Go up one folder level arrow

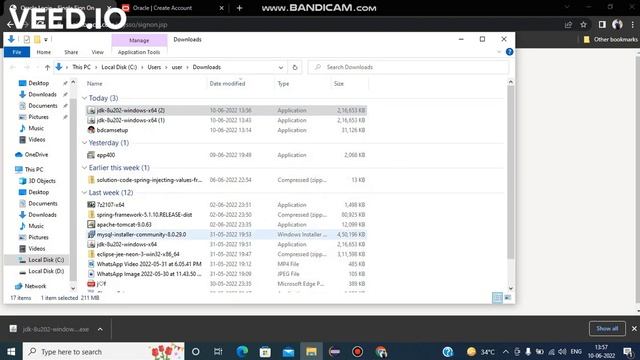coord(47,67)
